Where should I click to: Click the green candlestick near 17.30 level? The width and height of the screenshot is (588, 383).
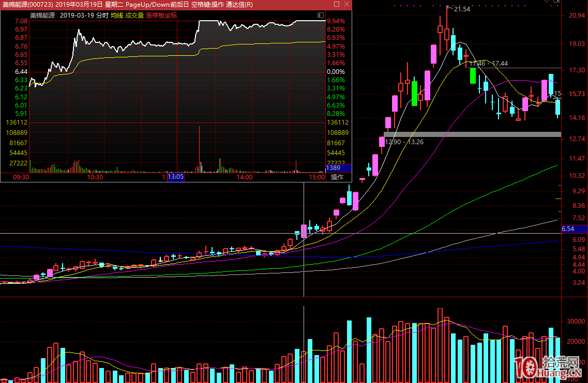click(x=473, y=75)
